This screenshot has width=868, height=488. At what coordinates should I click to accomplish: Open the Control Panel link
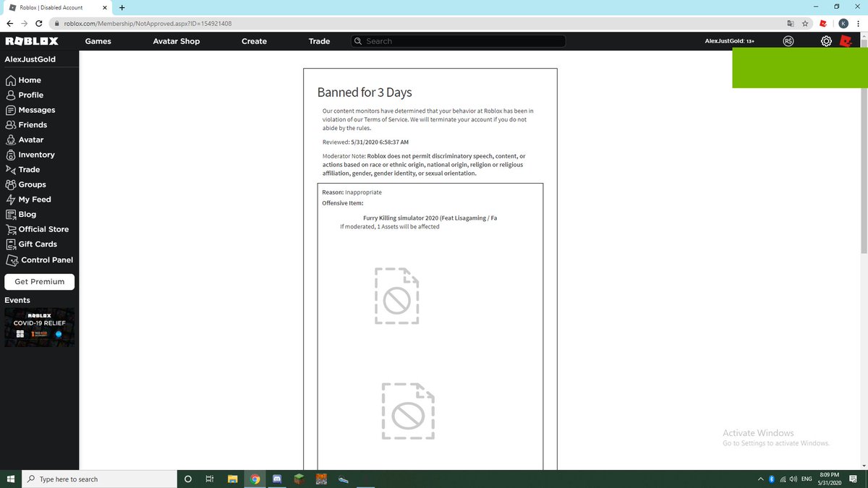[47, 260]
